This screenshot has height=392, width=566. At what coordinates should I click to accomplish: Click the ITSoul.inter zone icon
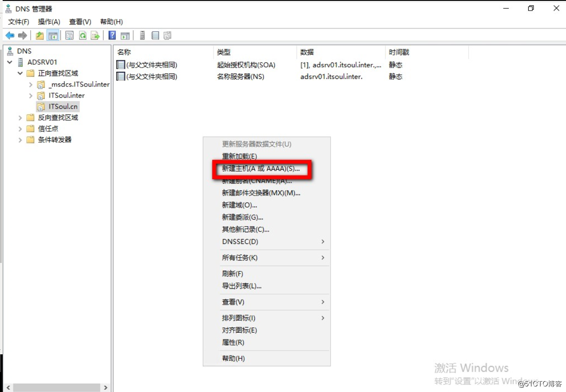click(x=41, y=95)
